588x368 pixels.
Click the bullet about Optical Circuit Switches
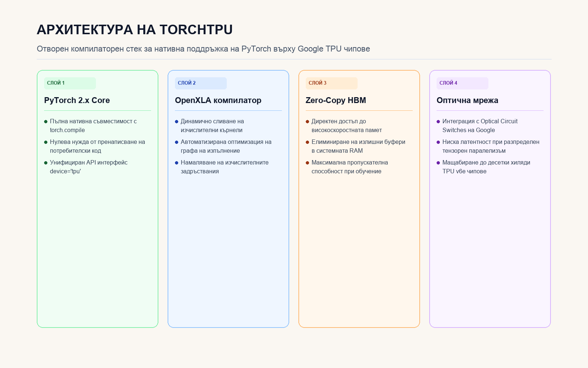pyautogui.click(x=477, y=125)
